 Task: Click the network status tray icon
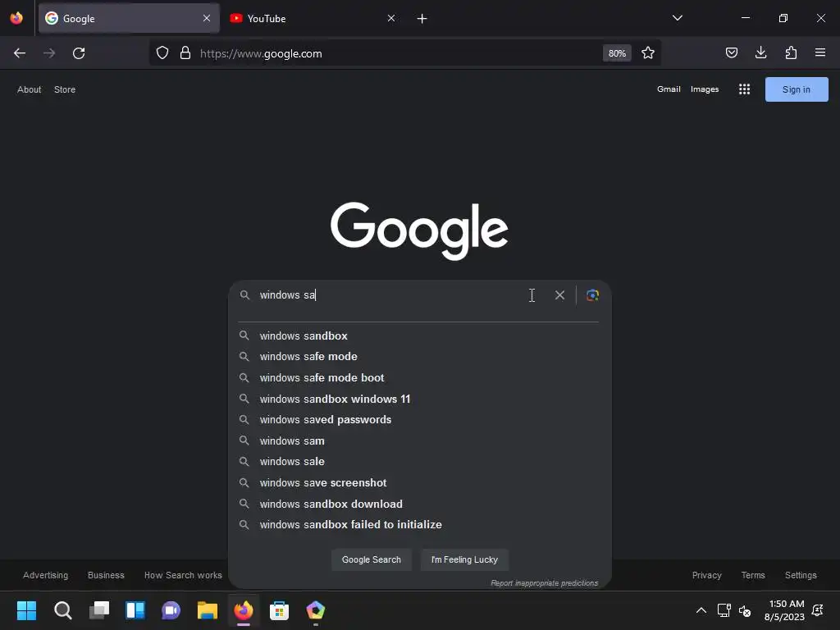pyautogui.click(x=724, y=610)
